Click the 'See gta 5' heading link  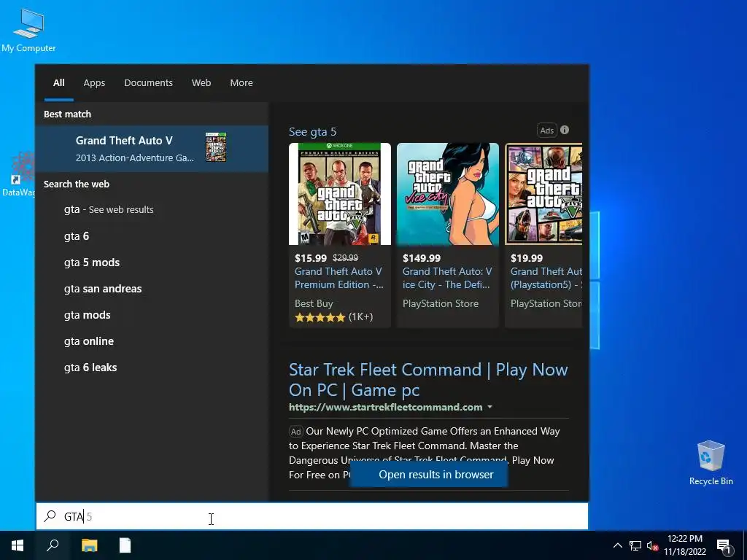(x=312, y=132)
